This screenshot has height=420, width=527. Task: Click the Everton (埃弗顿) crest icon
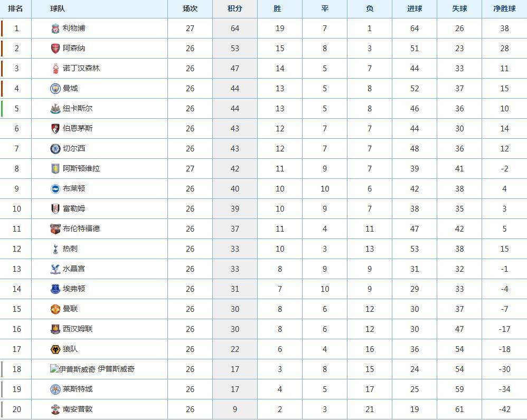[x=55, y=289]
